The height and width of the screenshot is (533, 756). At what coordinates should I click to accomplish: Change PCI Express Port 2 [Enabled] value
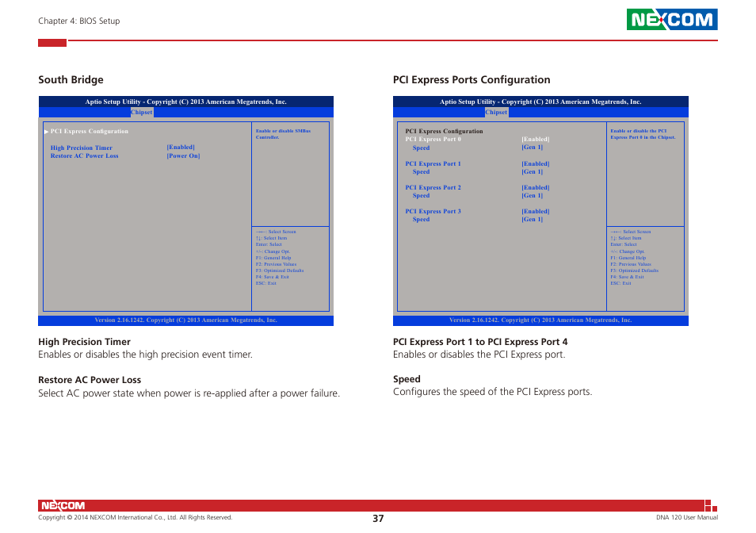[535, 187]
